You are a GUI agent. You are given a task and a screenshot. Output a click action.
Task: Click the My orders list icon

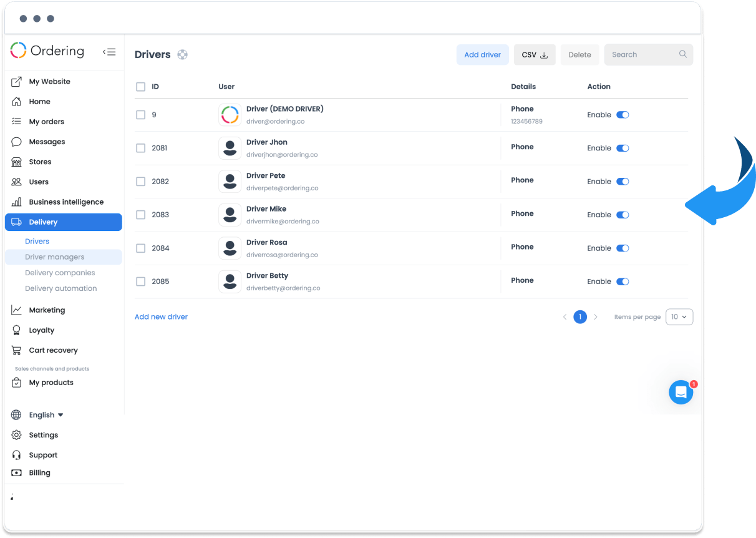pyautogui.click(x=17, y=122)
